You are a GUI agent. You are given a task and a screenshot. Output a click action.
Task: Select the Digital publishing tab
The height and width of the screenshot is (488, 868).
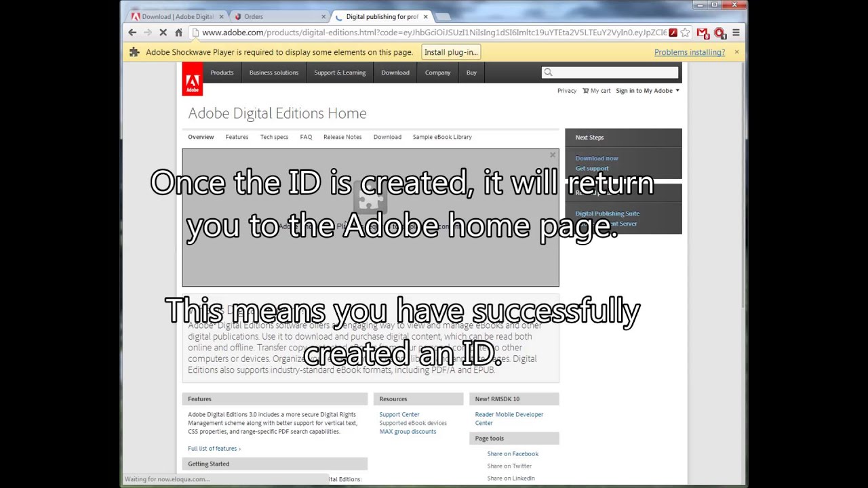(x=382, y=16)
